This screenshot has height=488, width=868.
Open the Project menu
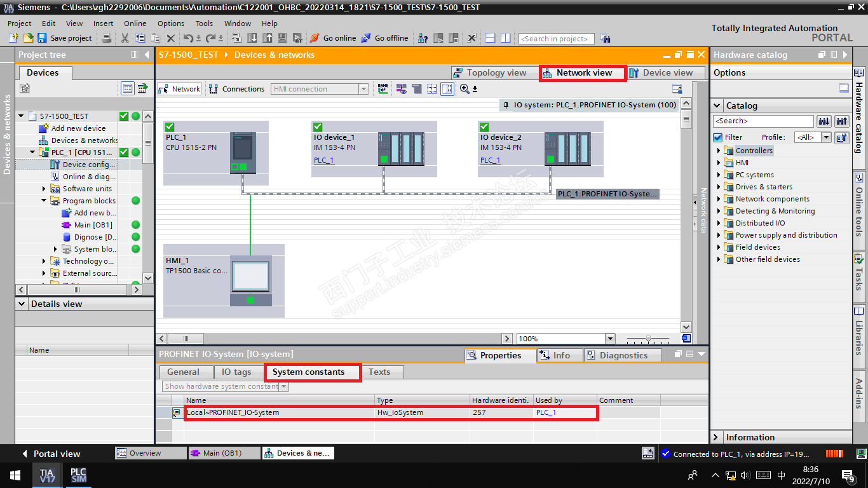click(x=19, y=24)
